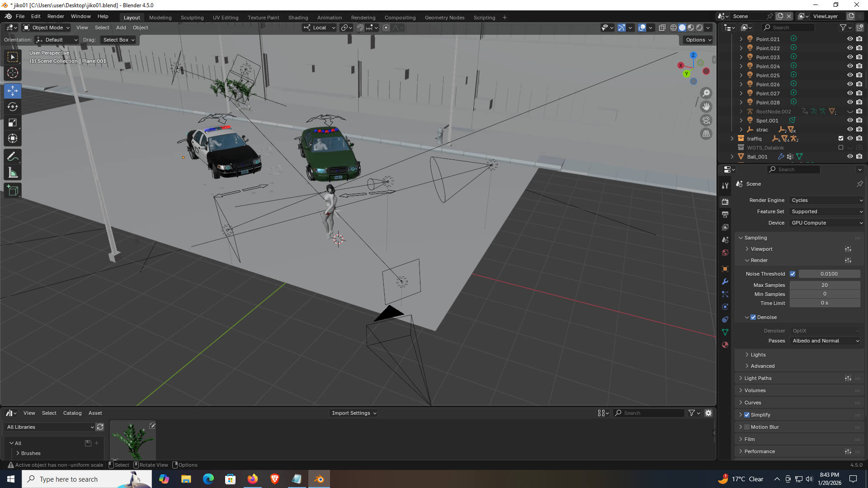
Task: Switch to the Geometry Nodes workspace tab
Action: coord(444,18)
